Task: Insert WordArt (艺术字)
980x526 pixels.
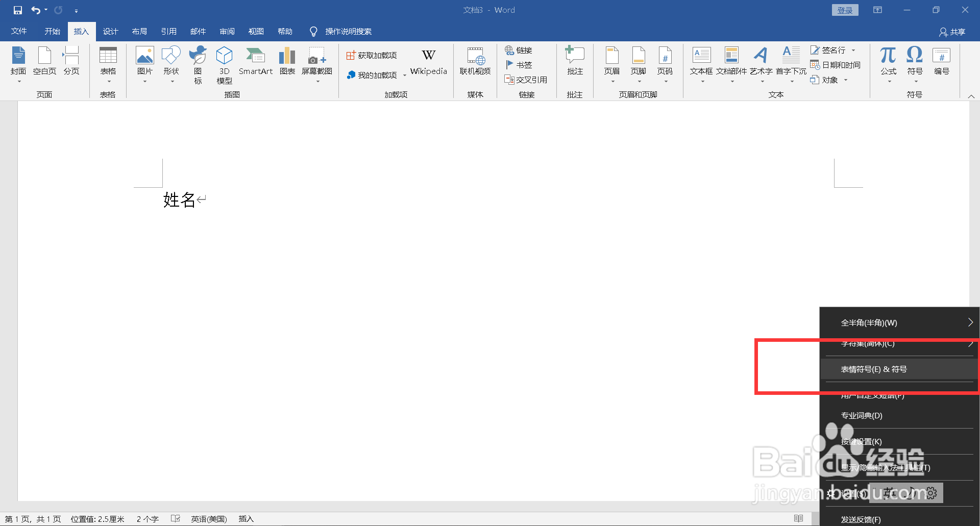Action: [761, 65]
